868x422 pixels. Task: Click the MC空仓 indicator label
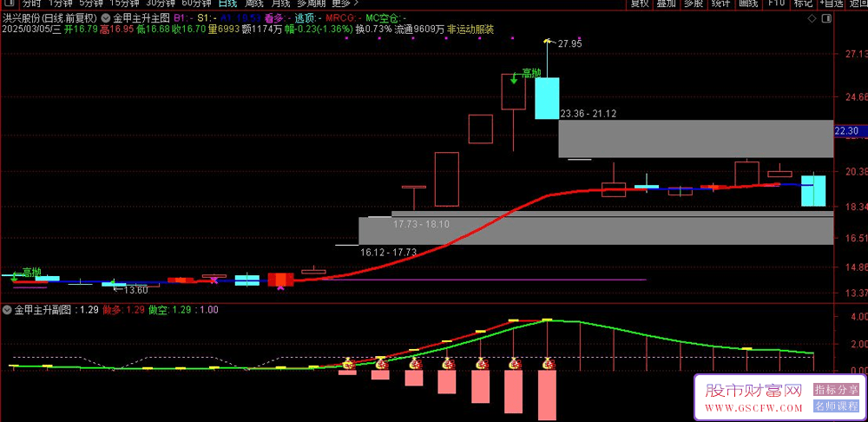pyautogui.click(x=385, y=17)
